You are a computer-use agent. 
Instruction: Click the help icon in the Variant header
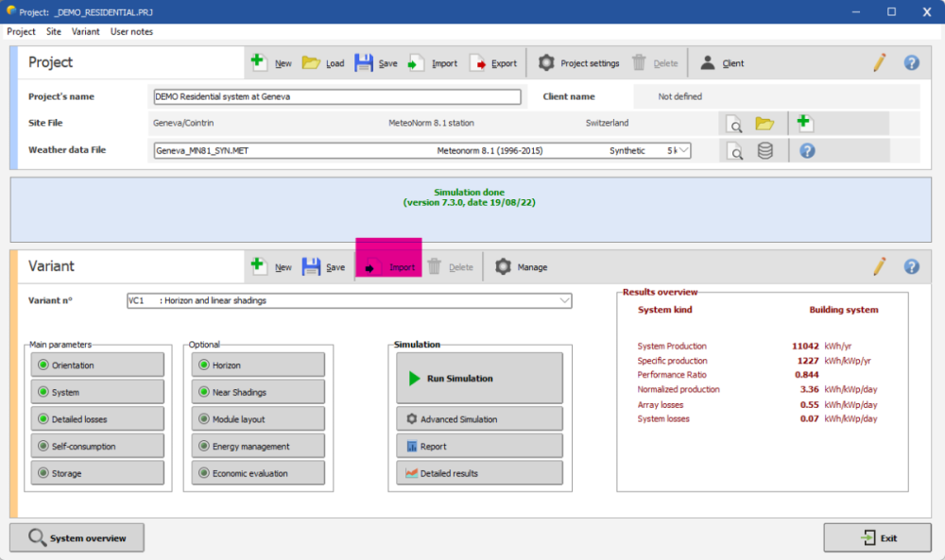coord(911,267)
